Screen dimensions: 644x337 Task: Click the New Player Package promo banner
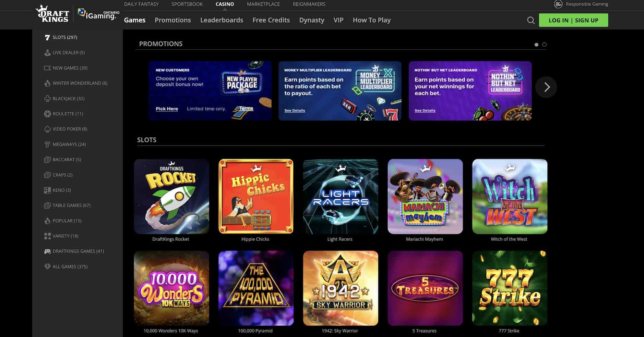210,91
